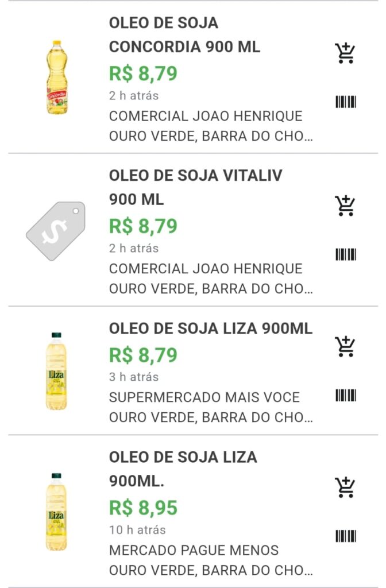Screen dimensions: 386x588
Task: Add Concordia soy oil to cart
Action: (x=345, y=53)
